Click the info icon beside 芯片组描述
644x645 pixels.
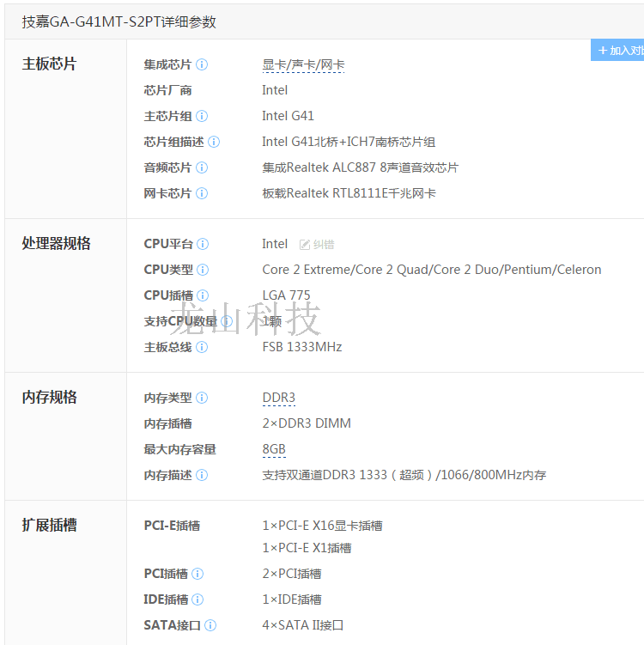coord(214,142)
